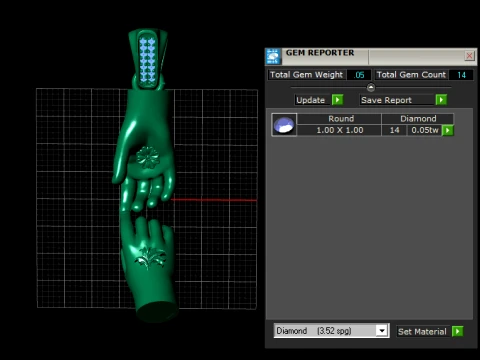Collapse the panel with the round arrow handle
The height and width of the screenshot is (360, 480).
pyautogui.click(x=371, y=87)
